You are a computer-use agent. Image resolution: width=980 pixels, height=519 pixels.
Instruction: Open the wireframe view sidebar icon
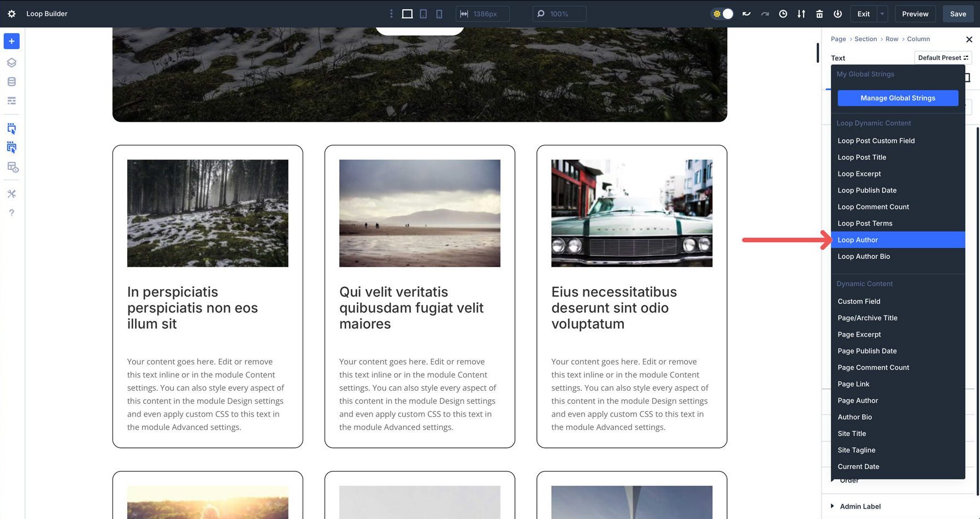11,101
